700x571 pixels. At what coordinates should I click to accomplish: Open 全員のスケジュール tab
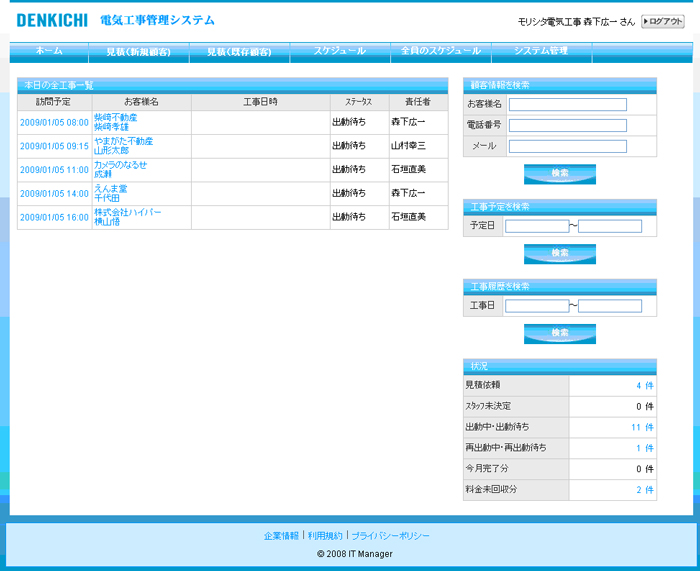(x=440, y=51)
